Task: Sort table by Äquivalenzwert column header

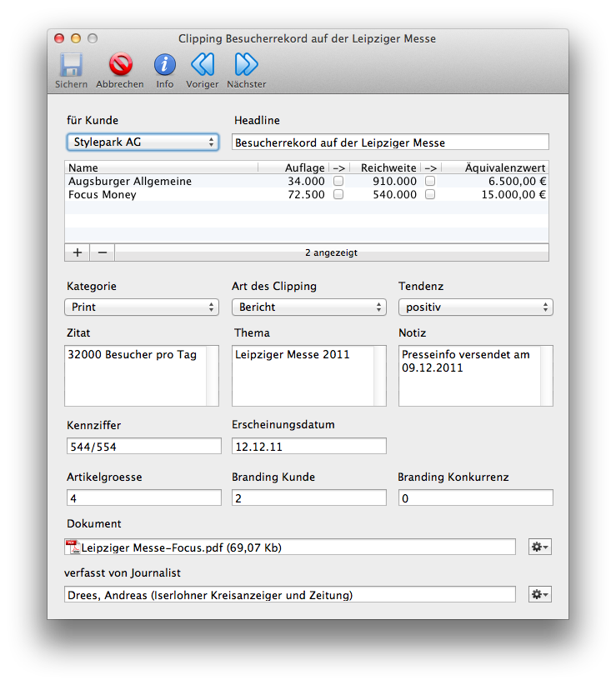Action: 495,167
